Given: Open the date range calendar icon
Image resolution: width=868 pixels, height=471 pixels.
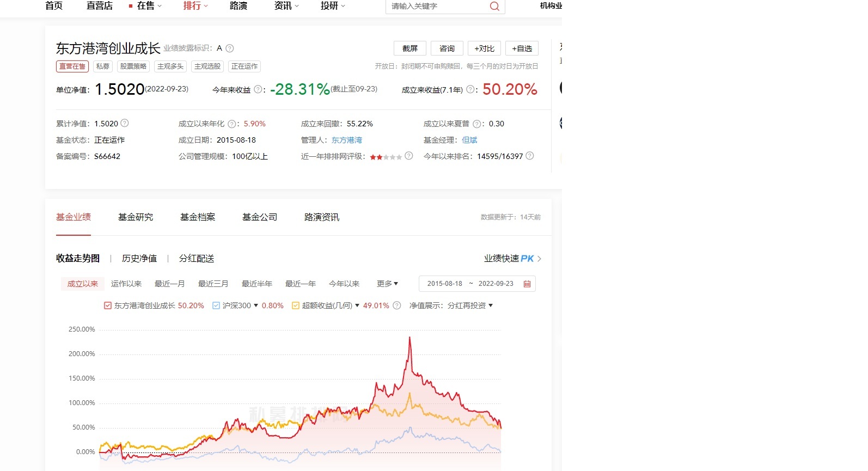Looking at the screenshot, I should [x=527, y=284].
